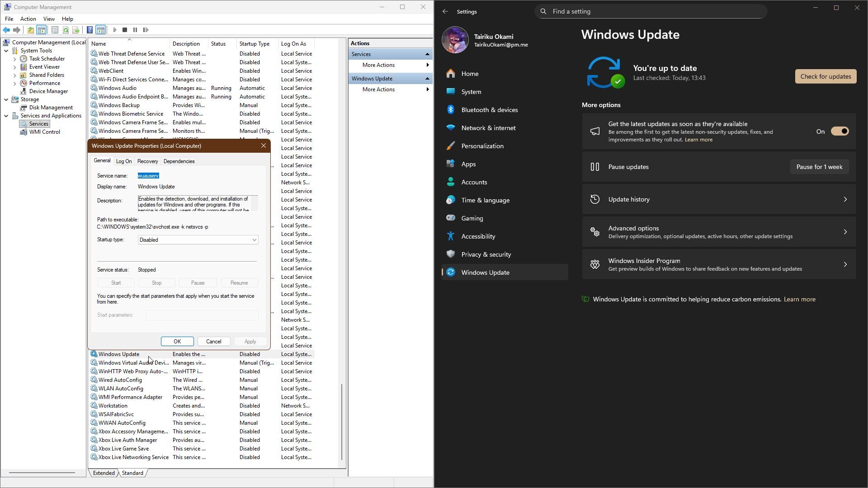
Task: Select Disk Management in the console tree
Action: tap(51, 108)
